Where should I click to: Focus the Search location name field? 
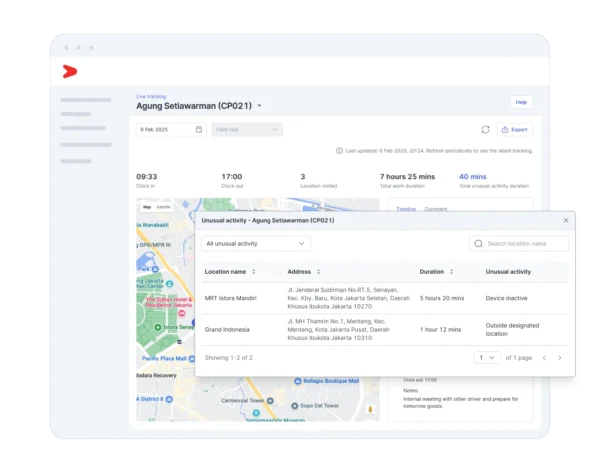pos(519,244)
